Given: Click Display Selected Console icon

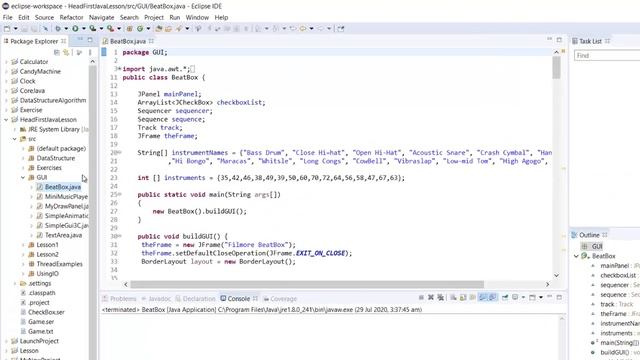Looking at the screenshot, I should (x=515, y=298).
